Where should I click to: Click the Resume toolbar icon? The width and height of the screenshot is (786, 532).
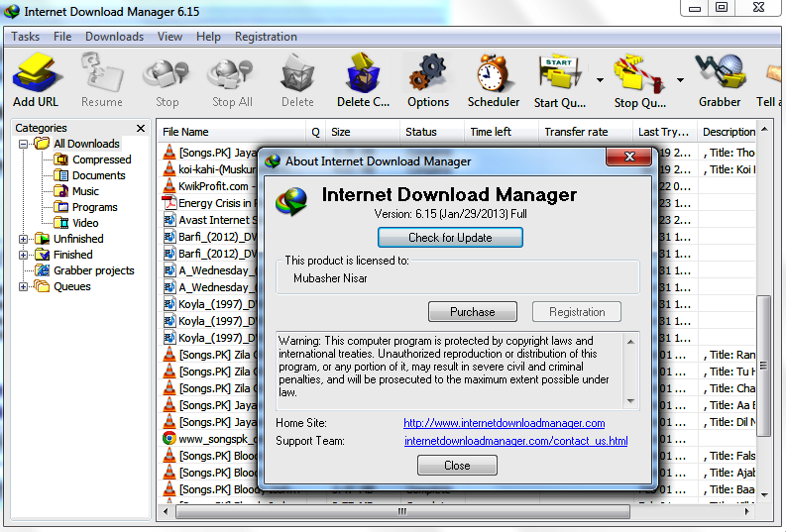coord(102,74)
